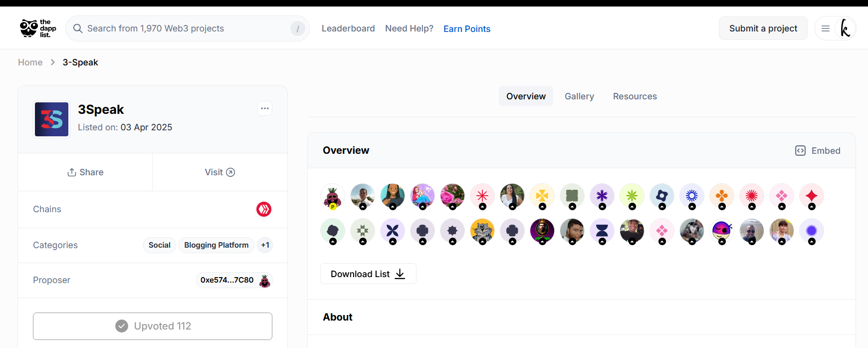
Task: Focus the Web3 projects search field
Action: coord(188,28)
